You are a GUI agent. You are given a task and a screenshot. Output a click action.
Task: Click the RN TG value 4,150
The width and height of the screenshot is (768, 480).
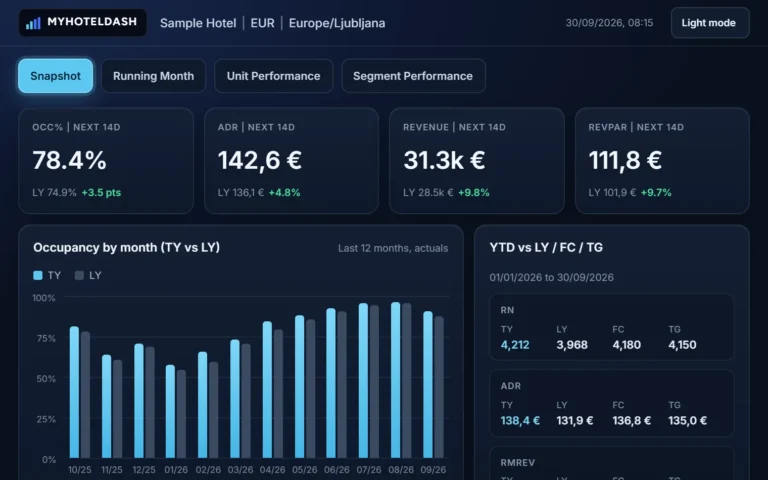pyautogui.click(x=682, y=345)
